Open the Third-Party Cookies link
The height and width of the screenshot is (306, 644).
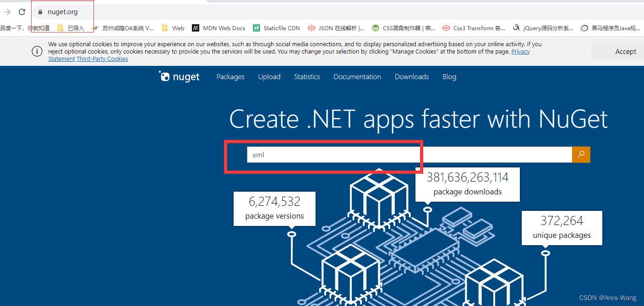(102, 59)
